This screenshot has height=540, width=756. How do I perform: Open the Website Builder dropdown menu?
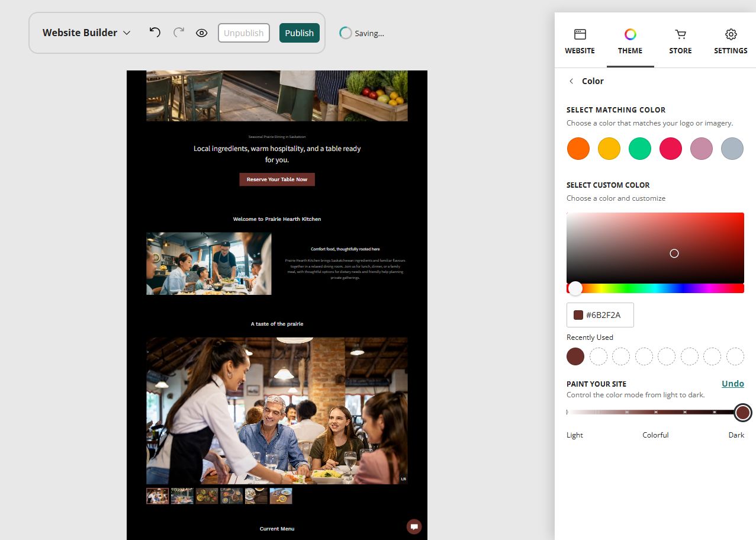point(86,33)
